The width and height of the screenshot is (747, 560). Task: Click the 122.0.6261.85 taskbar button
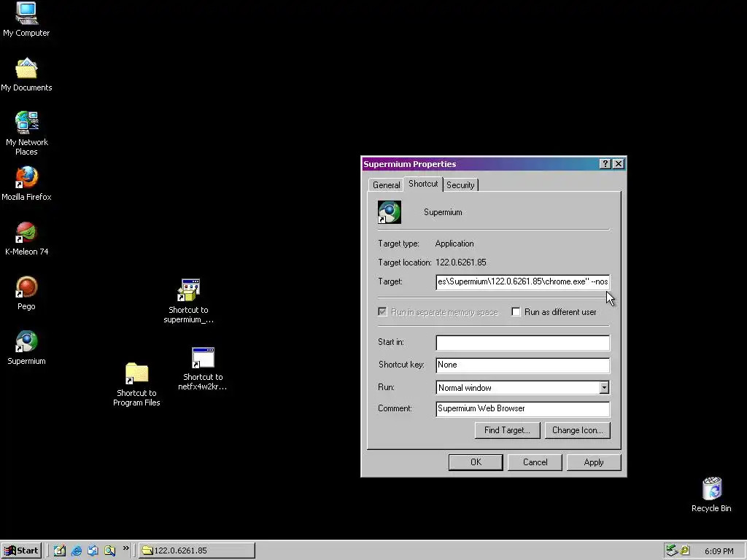coord(197,551)
